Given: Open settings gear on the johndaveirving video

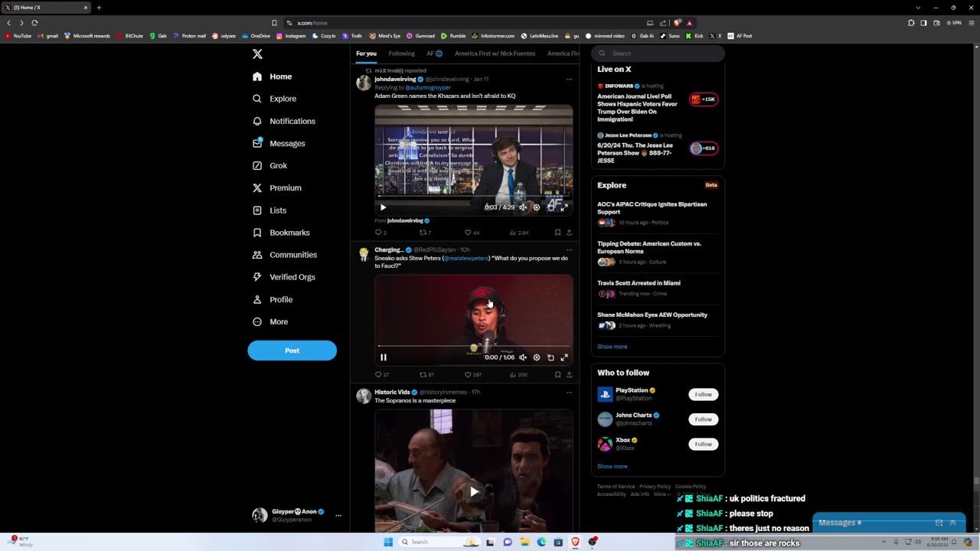Looking at the screenshot, I should (x=536, y=207).
